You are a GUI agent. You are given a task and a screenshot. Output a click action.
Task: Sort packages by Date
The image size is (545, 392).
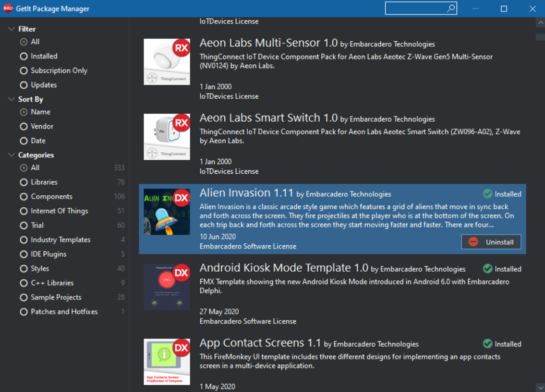tap(24, 141)
